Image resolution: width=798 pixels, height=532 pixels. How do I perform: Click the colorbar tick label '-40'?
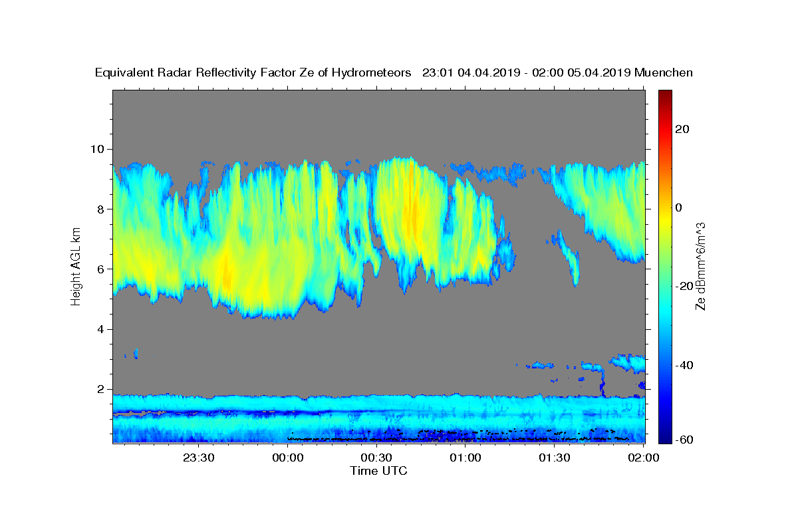685,365
